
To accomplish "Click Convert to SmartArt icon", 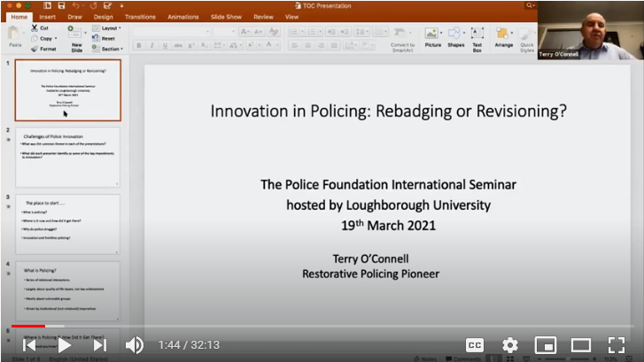I will [x=400, y=33].
